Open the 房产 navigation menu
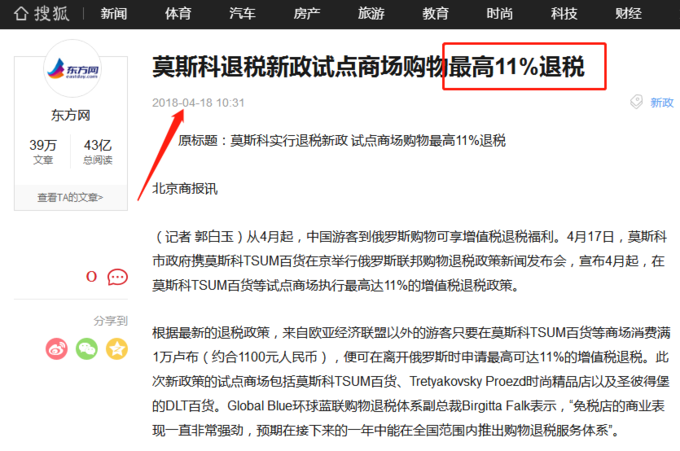Image resolution: width=680 pixels, height=451 pixels. 307,14
